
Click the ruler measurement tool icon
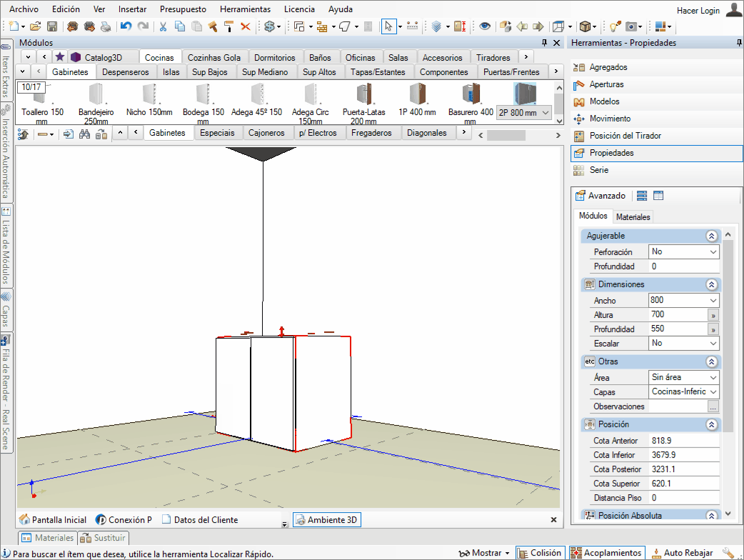[412, 26]
